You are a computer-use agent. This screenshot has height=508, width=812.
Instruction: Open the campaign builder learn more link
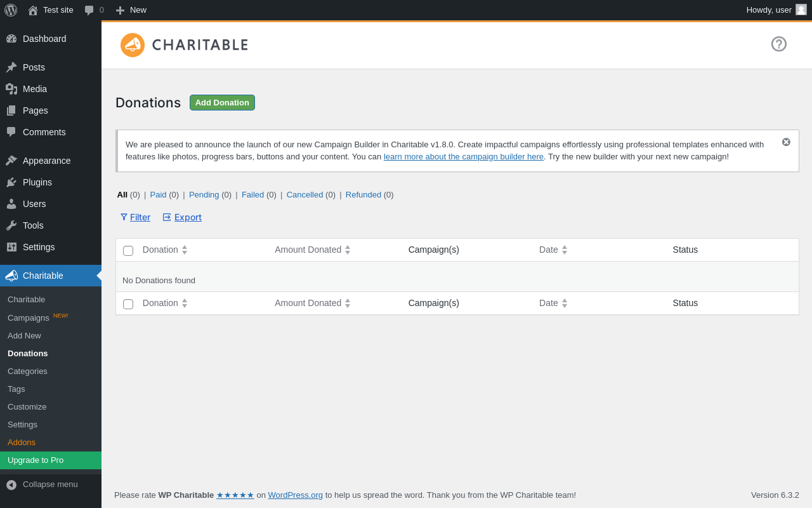(x=464, y=156)
